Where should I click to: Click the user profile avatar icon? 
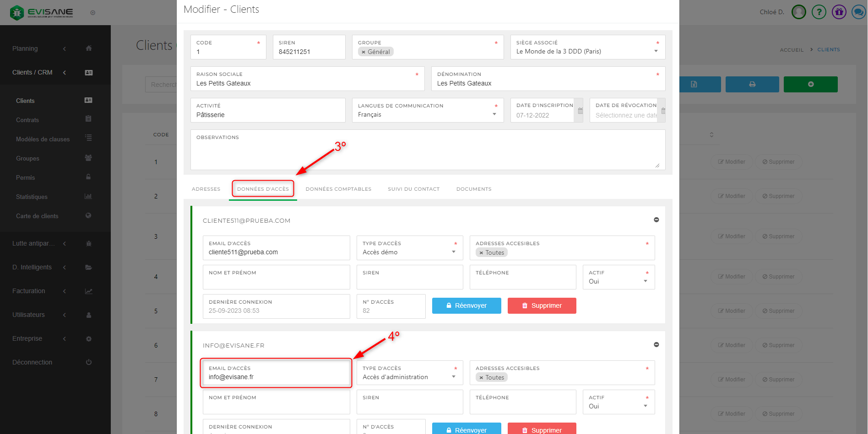799,12
